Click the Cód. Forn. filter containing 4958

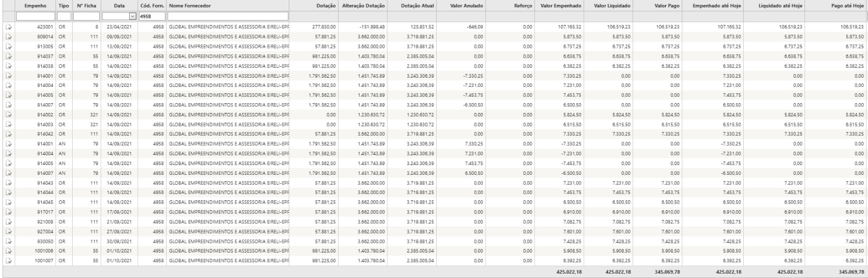(x=152, y=17)
